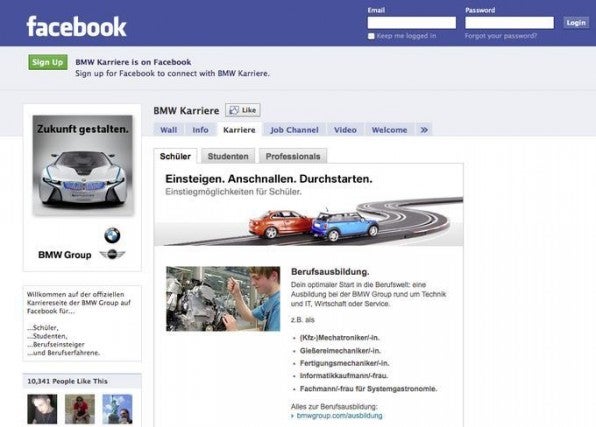
Task: Click Informatikkaufmann/-frau list item
Action: [x=344, y=376]
